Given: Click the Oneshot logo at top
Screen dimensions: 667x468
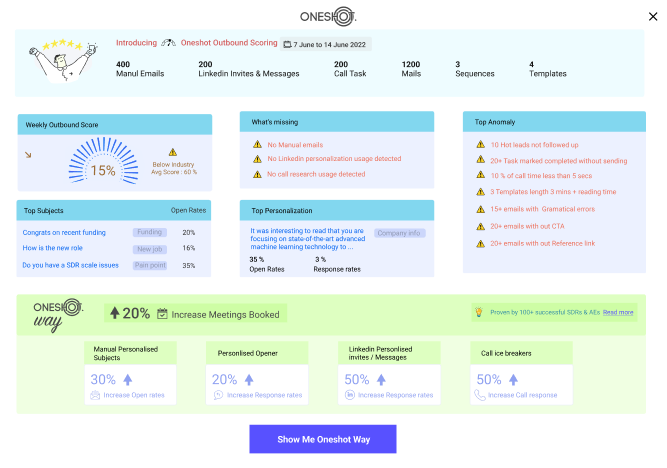Looking at the screenshot, I should [x=328, y=17].
